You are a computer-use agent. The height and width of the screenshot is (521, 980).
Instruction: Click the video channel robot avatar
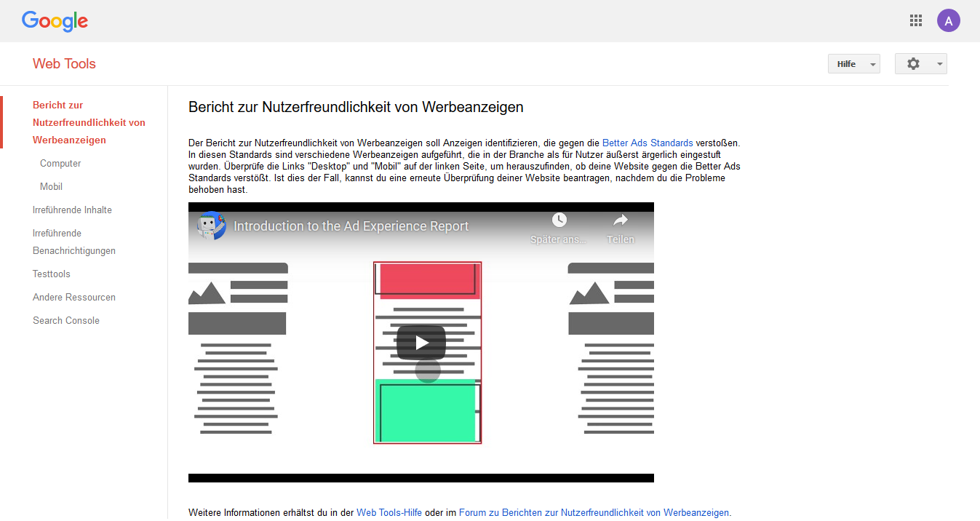211,226
